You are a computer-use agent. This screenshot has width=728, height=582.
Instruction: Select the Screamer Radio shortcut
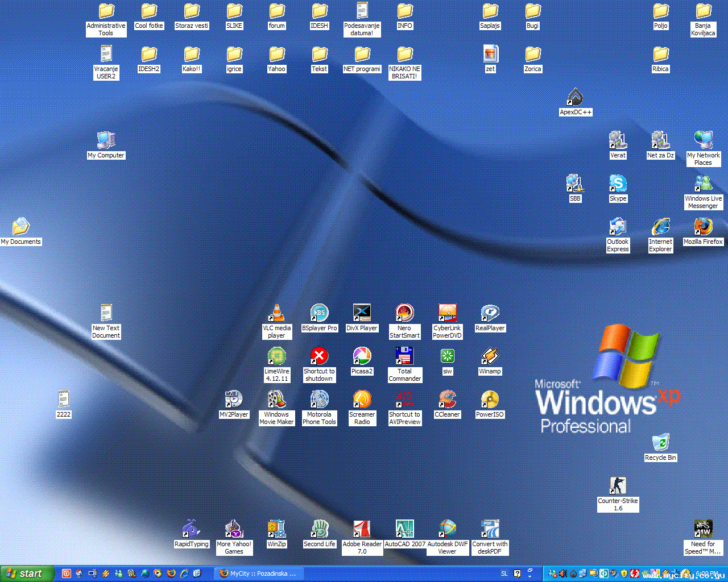362,400
